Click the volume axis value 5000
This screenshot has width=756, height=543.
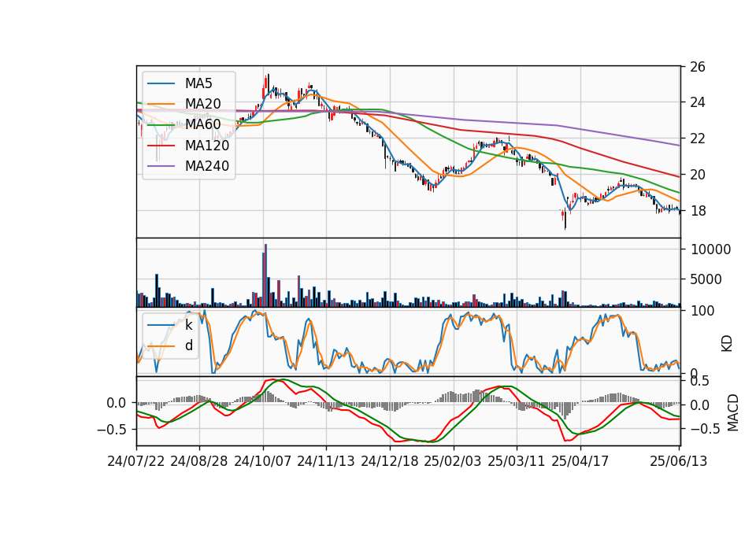coord(706,279)
